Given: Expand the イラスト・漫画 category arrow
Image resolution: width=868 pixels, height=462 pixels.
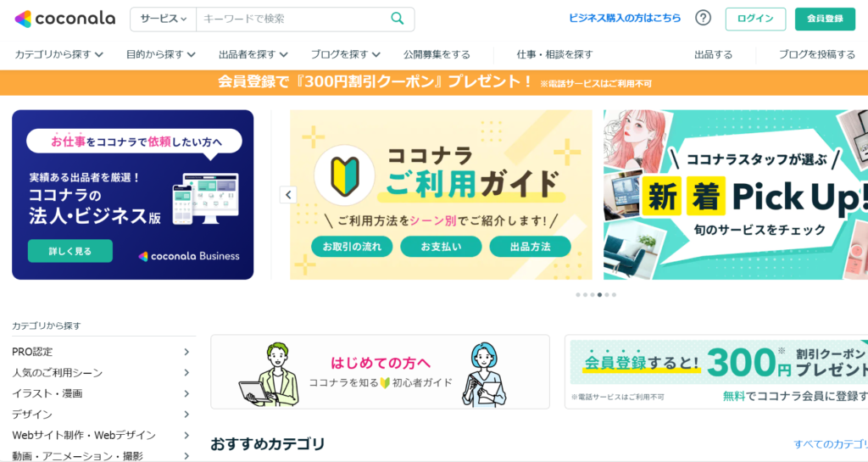Looking at the screenshot, I should (x=186, y=393).
